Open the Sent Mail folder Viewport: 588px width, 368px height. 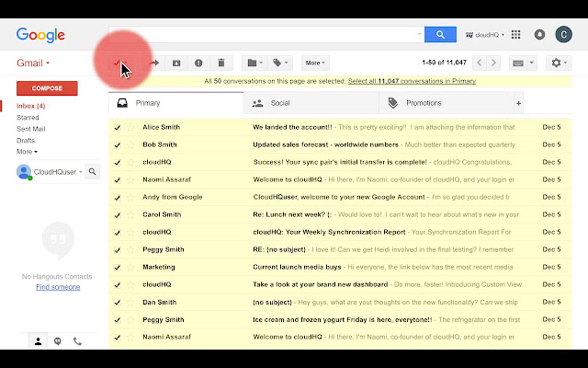tap(30, 129)
